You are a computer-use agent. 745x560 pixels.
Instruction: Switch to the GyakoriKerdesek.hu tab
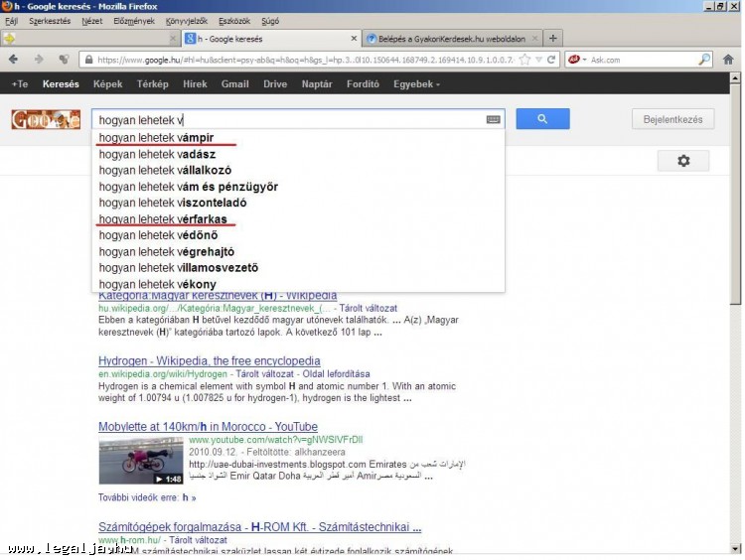pos(451,39)
